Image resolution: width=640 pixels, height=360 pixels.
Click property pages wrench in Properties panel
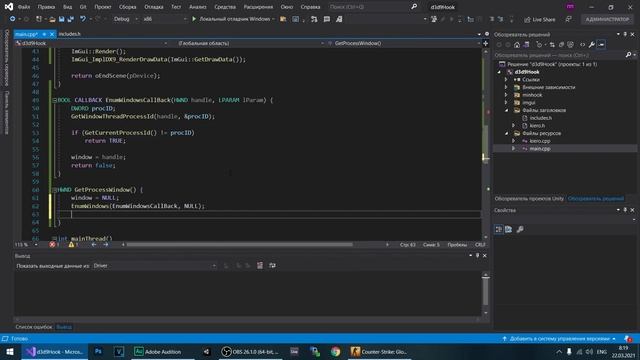pyautogui.click(x=520, y=229)
